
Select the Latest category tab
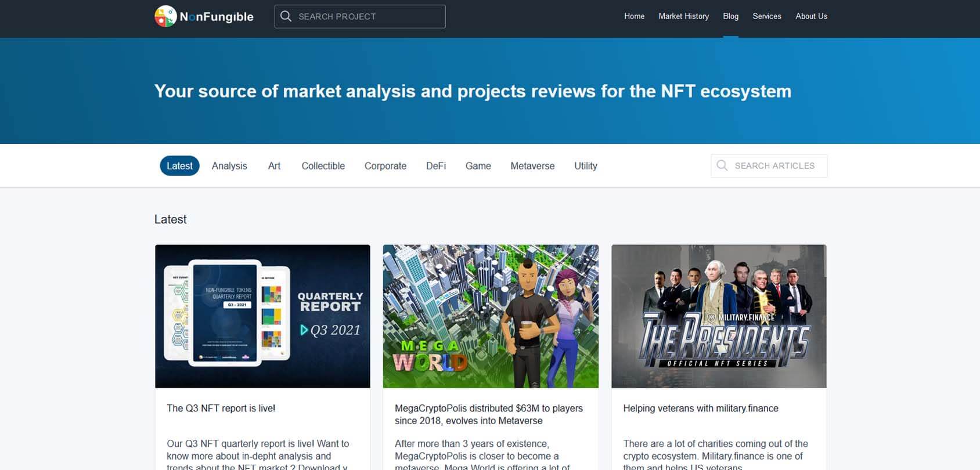179,166
